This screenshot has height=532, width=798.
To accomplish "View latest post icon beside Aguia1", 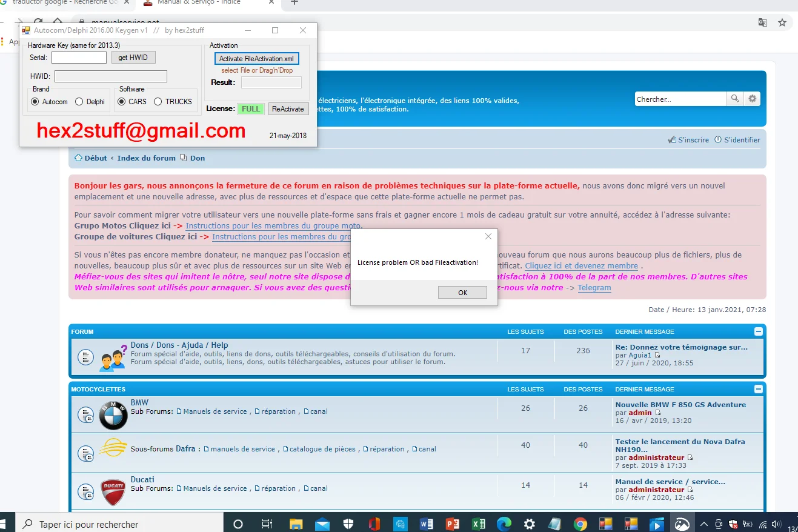I will [657, 355].
